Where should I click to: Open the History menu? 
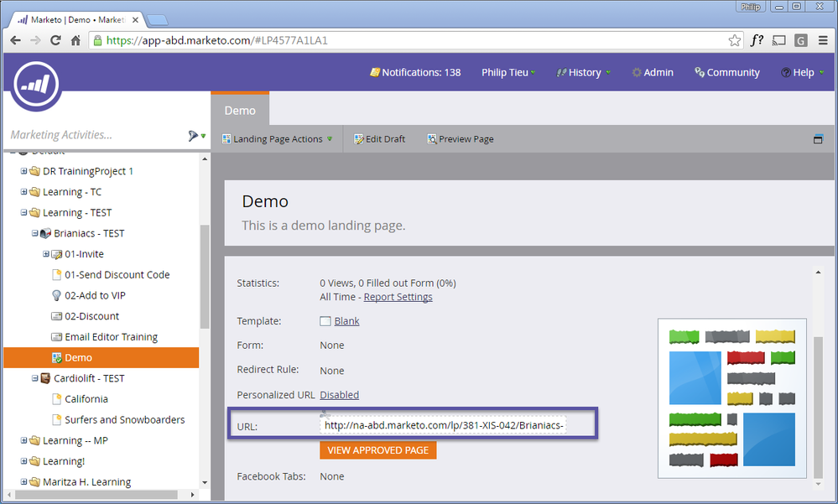pyautogui.click(x=584, y=73)
